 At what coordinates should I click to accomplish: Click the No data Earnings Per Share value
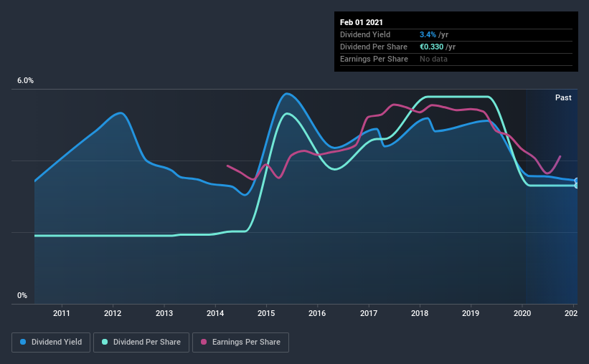tap(433, 59)
